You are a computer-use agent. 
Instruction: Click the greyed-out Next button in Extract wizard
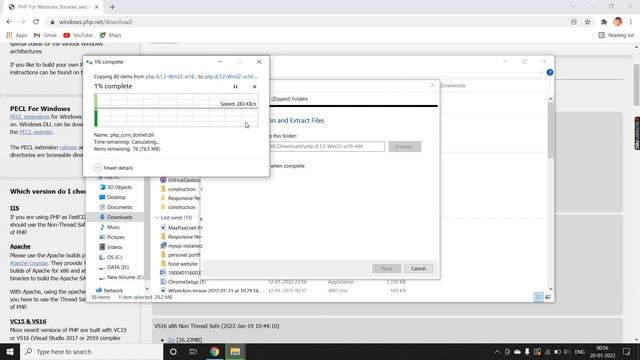point(387,269)
